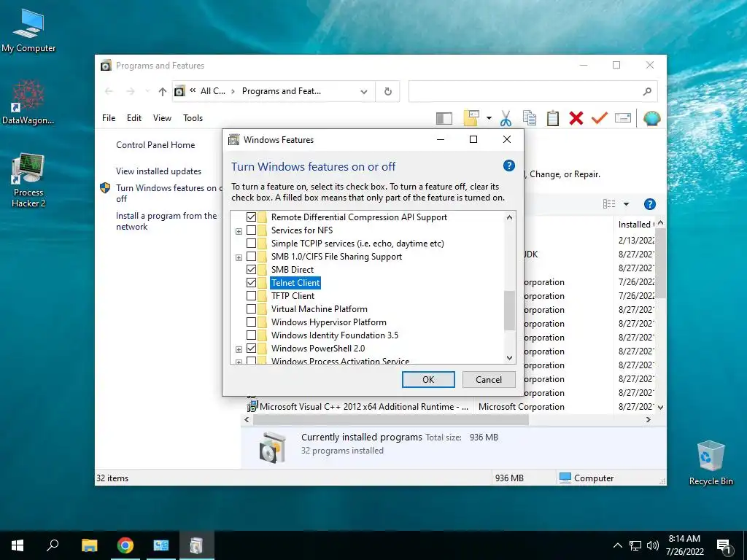
Task: Enable SMB 1.0/CIFS File Sharing Support
Action: 251,257
